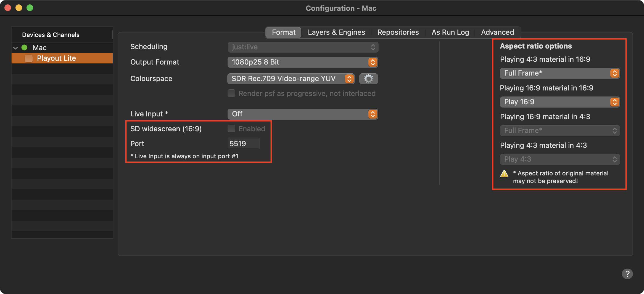
Task: Open the 16:9 material in 4:3 dropdown
Action: point(560,131)
